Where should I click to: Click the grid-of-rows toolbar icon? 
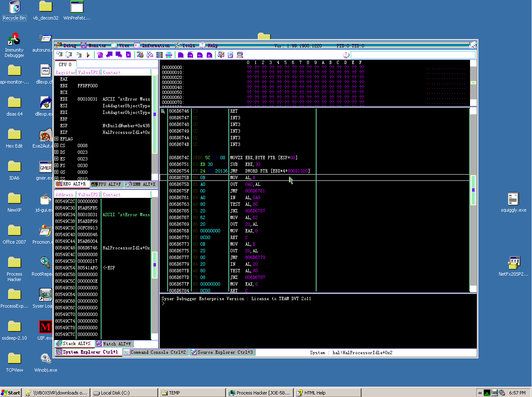click(159, 55)
